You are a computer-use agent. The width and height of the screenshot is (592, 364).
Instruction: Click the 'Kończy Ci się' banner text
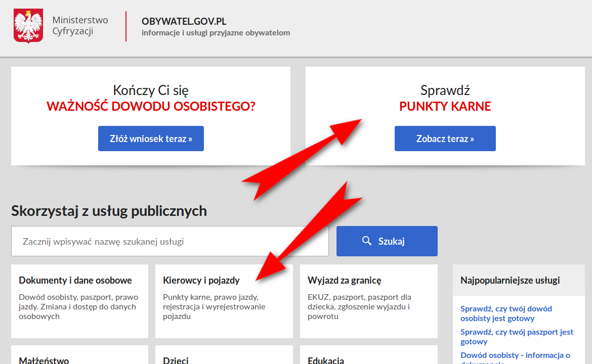(151, 90)
